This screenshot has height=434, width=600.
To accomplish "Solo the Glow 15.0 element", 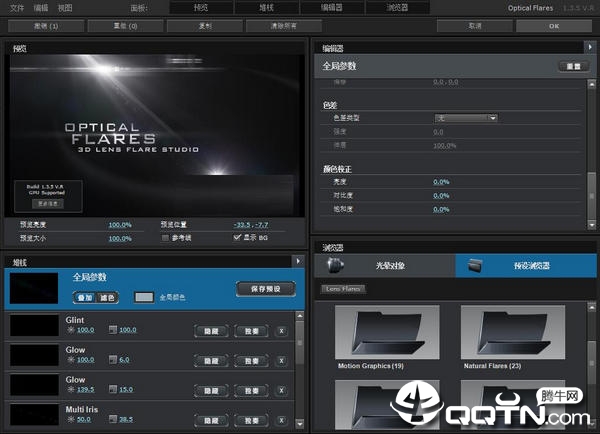I will click(x=251, y=391).
